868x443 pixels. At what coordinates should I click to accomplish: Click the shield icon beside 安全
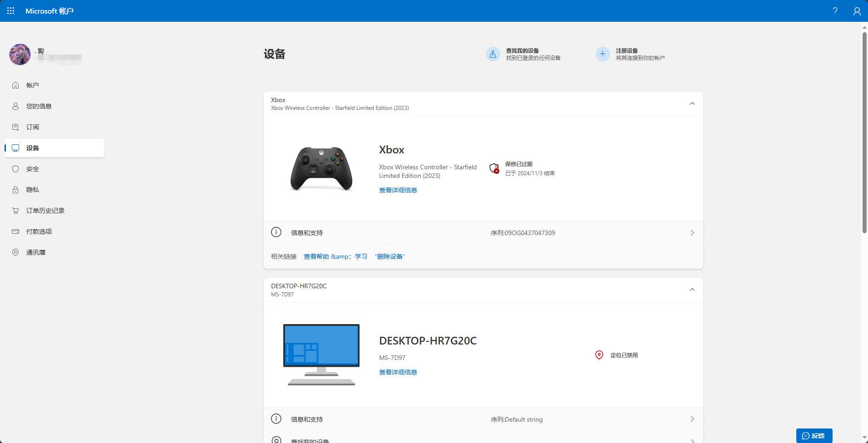click(x=15, y=169)
